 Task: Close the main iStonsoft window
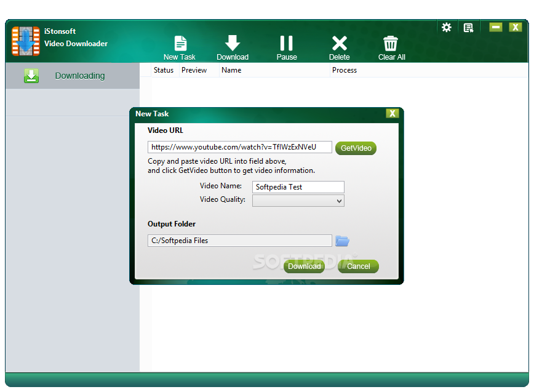tap(516, 27)
